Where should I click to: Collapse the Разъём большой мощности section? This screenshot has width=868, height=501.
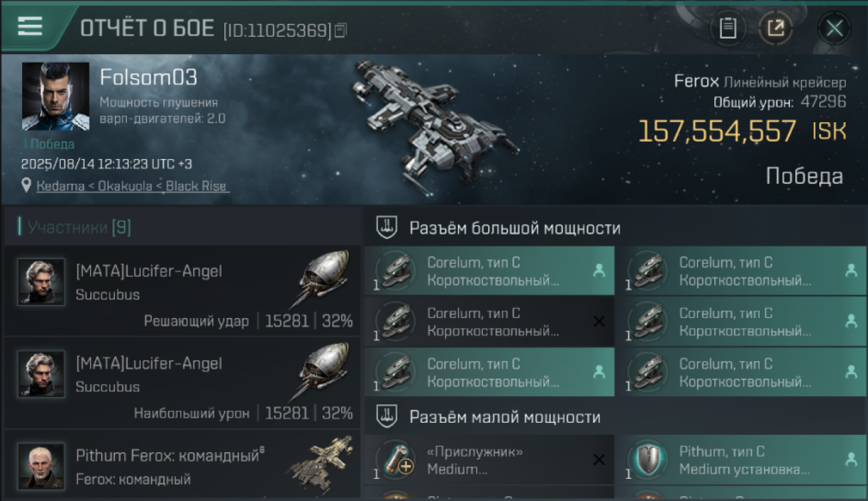(614, 228)
